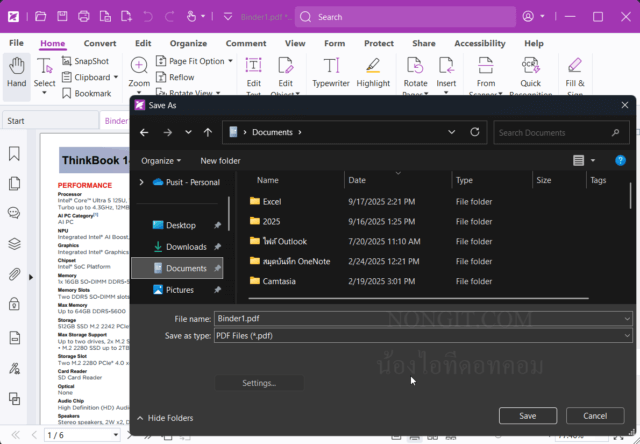Expand the Pusit - Personal tree node
The width and height of the screenshot is (640, 444).
141,182
